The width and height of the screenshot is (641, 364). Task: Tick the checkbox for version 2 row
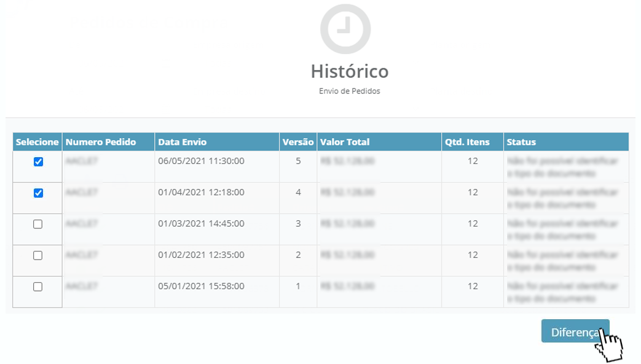click(38, 255)
